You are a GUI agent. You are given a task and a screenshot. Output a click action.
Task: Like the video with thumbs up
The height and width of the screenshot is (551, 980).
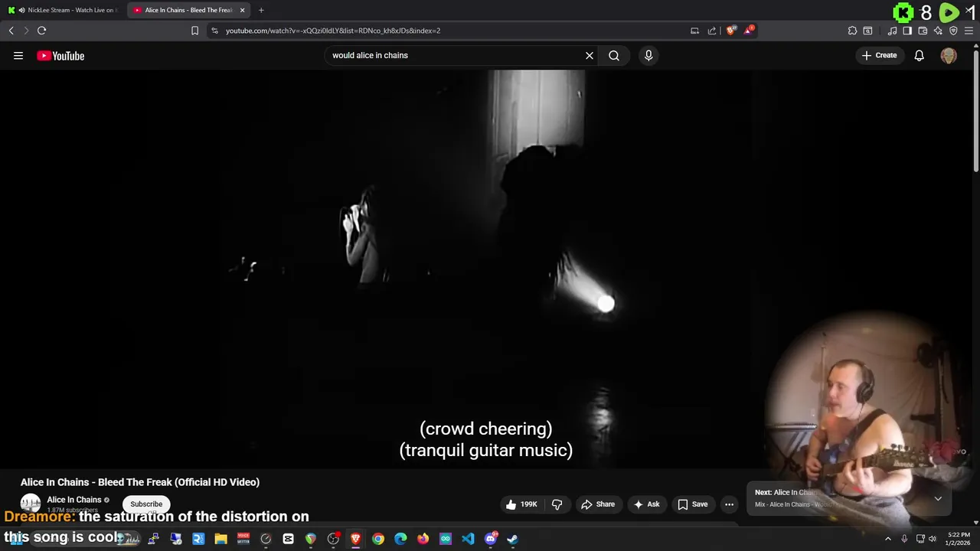521,504
